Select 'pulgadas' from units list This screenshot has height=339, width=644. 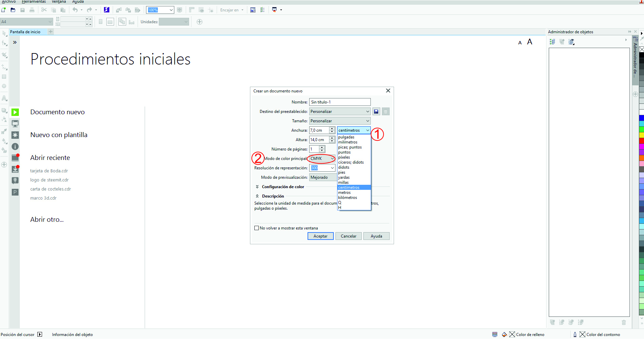pyautogui.click(x=354, y=137)
